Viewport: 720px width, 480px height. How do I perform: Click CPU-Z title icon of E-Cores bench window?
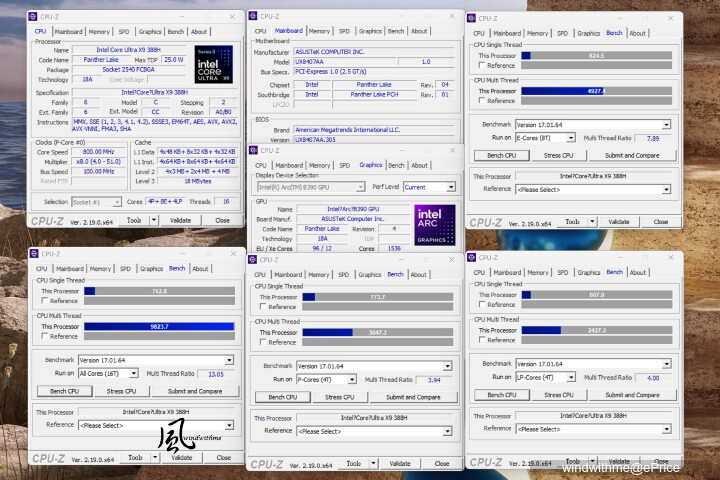point(471,18)
